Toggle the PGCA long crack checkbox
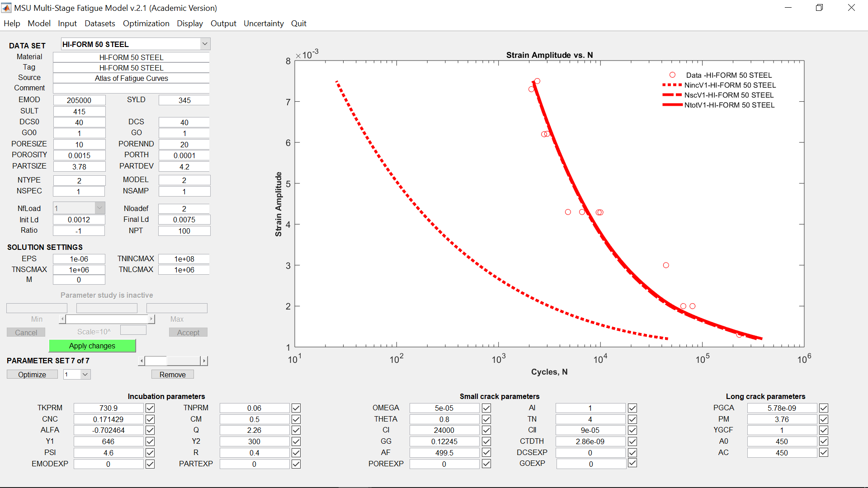This screenshot has width=868, height=488. 824,408
